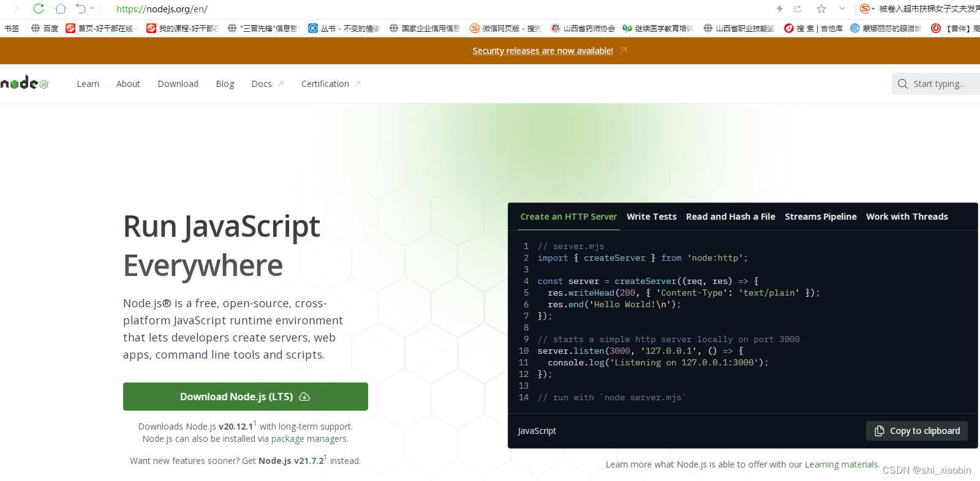
Task: Open the Blog nav item
Action: point(225,84)
